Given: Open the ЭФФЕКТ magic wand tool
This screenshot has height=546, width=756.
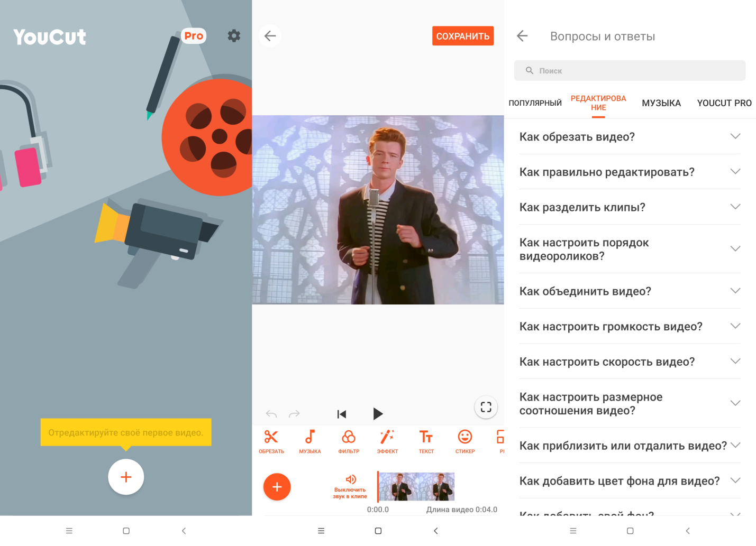Looking at the screenshot, I should (387, 442).
